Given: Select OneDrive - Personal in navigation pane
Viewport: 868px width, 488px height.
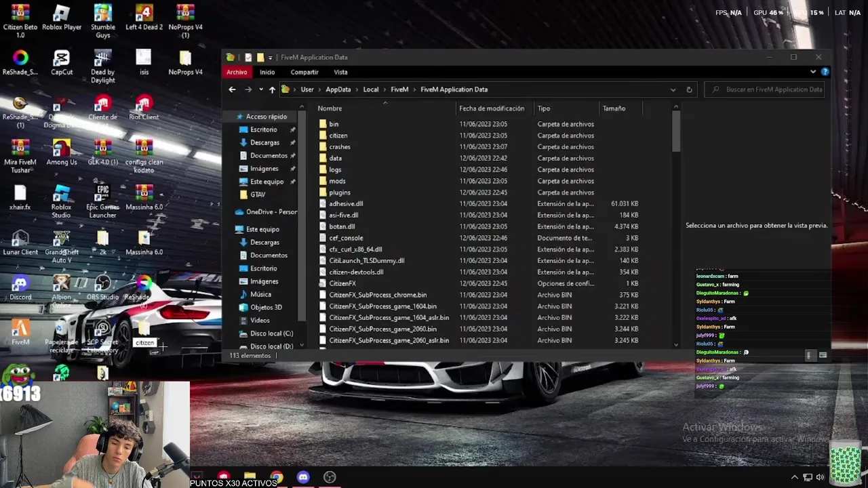Looking at the screenshot, I should coord(266,212).
